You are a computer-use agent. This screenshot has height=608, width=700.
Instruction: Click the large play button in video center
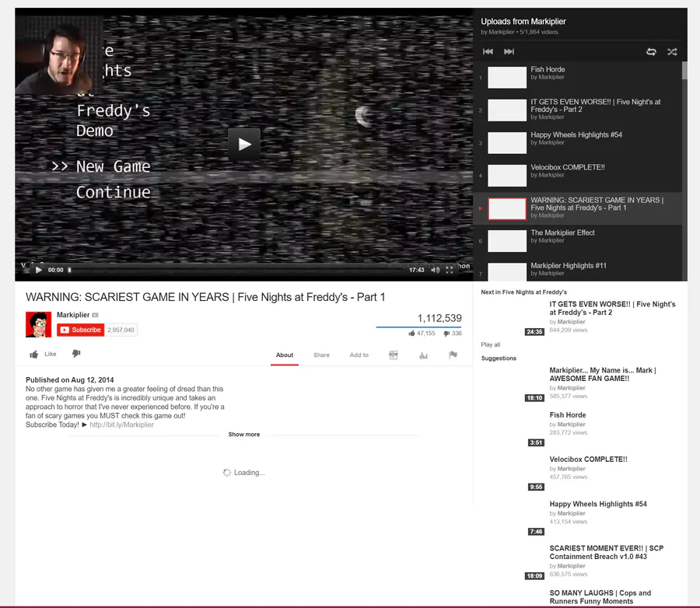tap(244, 144)
